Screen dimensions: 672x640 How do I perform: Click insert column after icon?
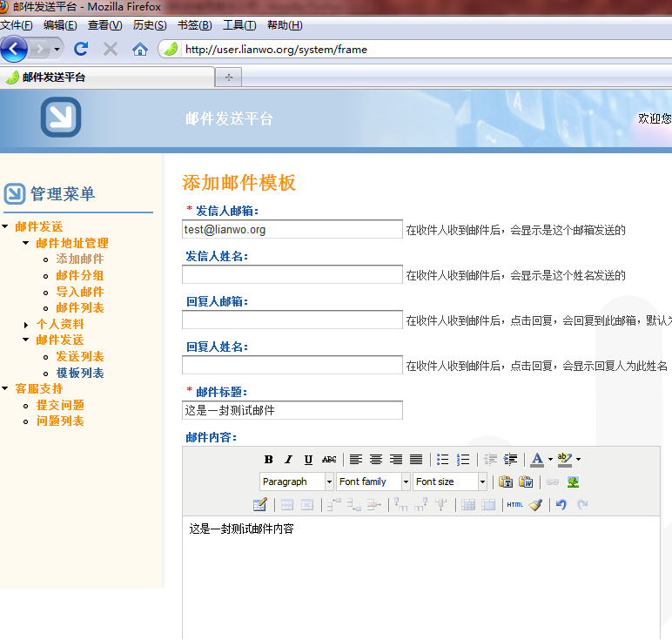(420, 504)
